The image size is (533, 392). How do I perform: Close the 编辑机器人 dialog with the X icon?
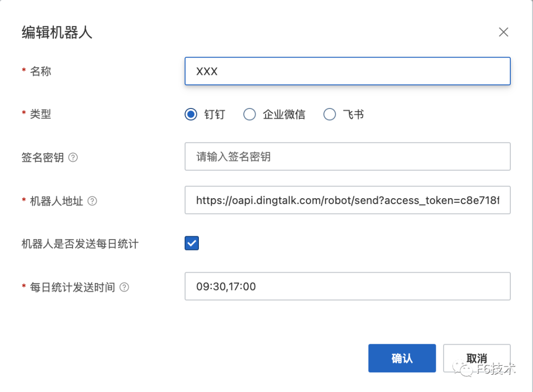coord(503,33)
